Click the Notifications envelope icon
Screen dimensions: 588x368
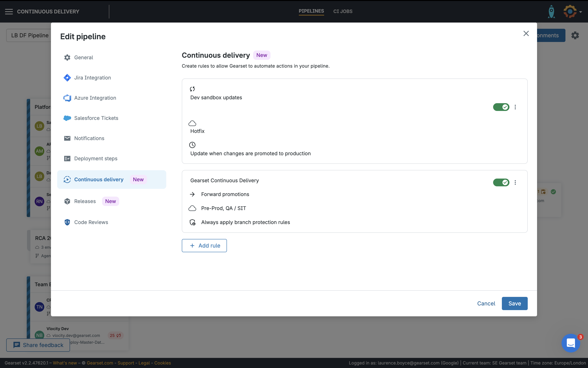67,138
